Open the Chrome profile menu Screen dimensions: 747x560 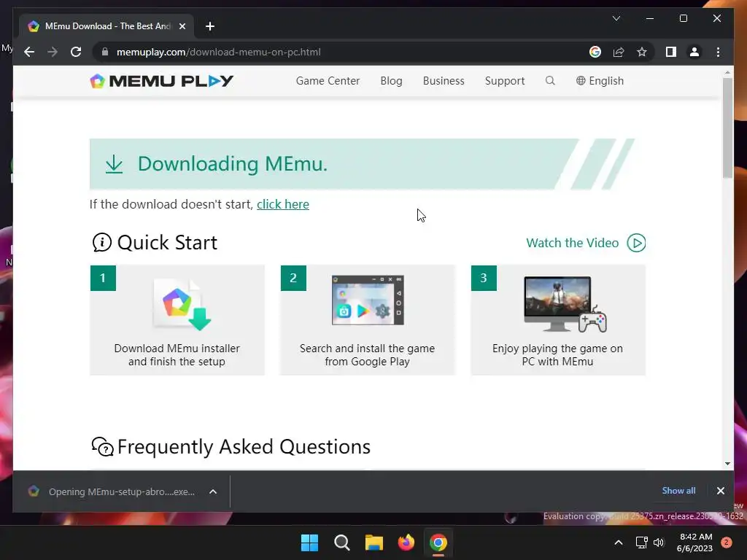tap(694, 52)
